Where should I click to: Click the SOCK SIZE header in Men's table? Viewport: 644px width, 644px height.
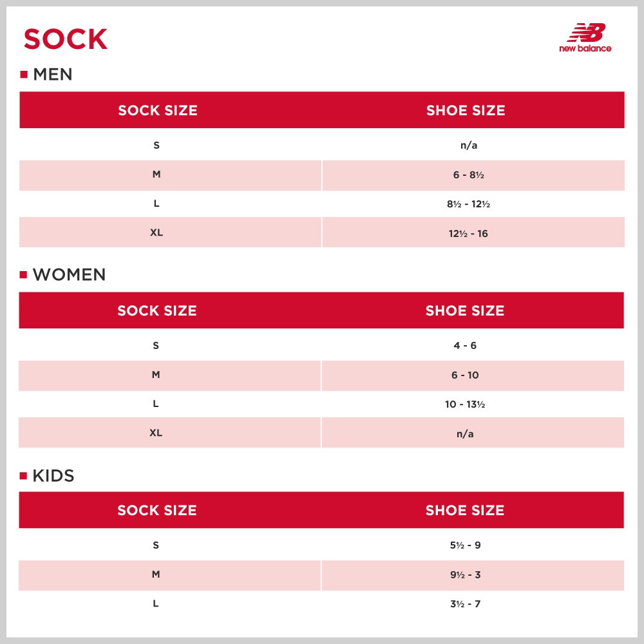tap(157, 110)
